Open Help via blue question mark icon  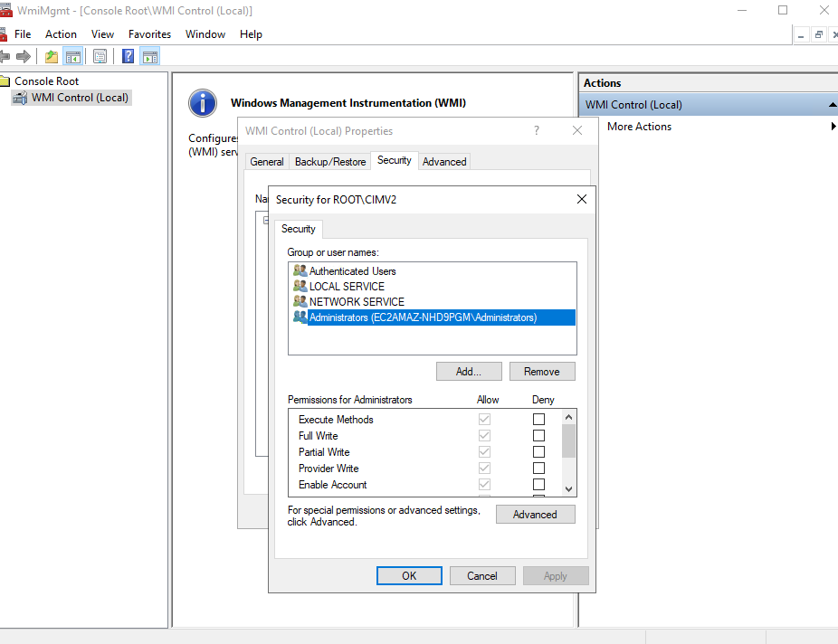129,57
